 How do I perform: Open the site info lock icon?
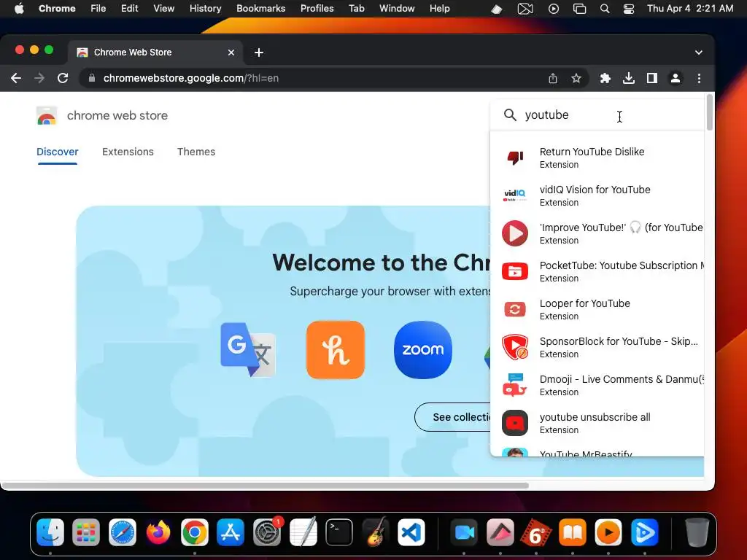[92, 78]
